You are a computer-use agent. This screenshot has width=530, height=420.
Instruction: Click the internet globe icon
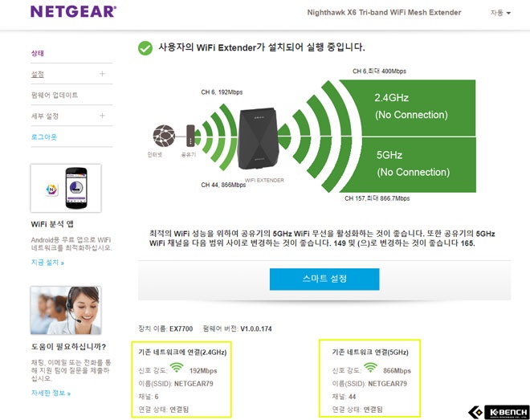[x=164, y=136]
